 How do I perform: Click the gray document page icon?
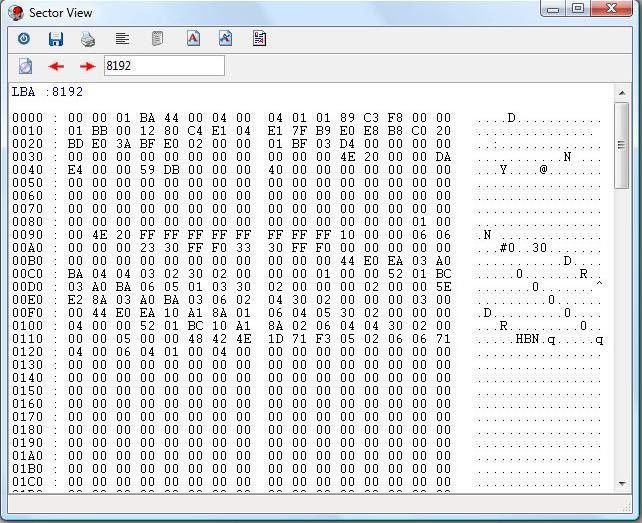(x=157, y=39)
